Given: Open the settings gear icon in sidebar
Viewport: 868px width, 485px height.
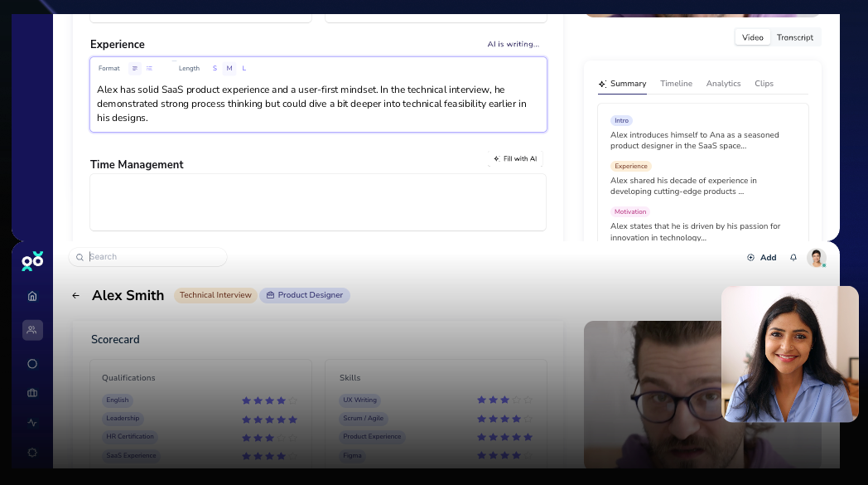Looking at the screenshot, I should pyautogui.click(x=32, y=453).
